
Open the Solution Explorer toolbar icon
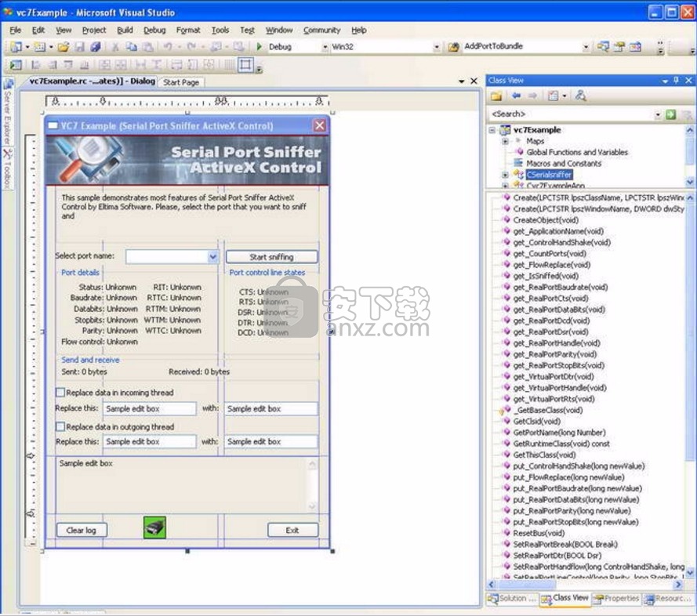point(603,47)
